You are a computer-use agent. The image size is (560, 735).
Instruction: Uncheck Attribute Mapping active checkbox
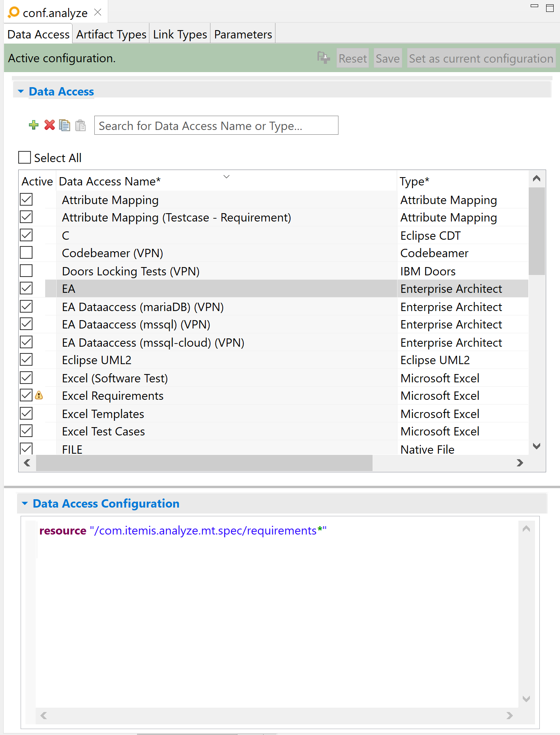26,199
